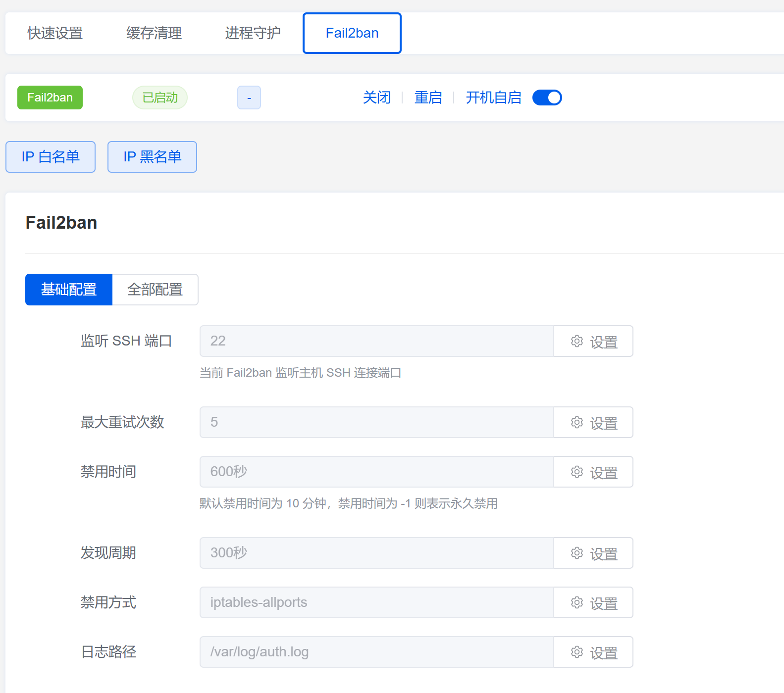784x693 pixels.
Task: Click the SSH port field showing 22
Action: coord(376,341)
